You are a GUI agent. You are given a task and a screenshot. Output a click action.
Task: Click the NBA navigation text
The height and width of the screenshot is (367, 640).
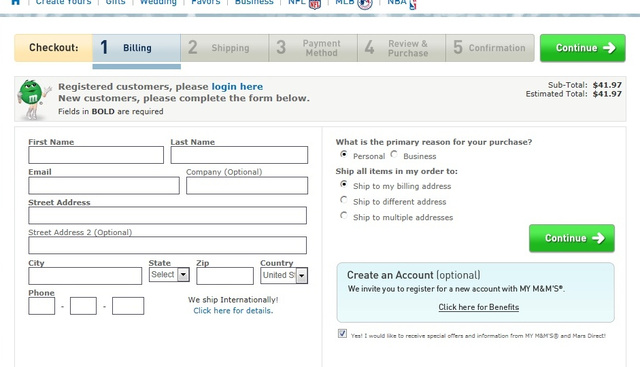click(x=397, y=2)
